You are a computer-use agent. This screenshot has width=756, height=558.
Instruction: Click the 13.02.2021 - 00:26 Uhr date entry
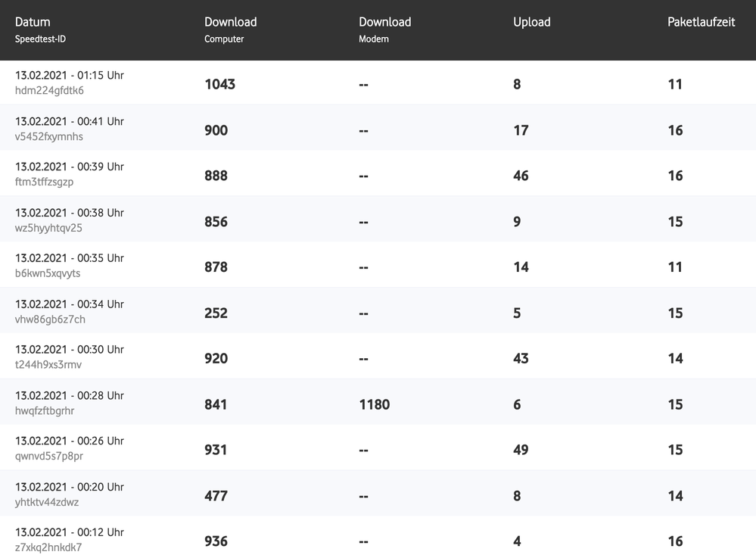(x=69, y=441)
